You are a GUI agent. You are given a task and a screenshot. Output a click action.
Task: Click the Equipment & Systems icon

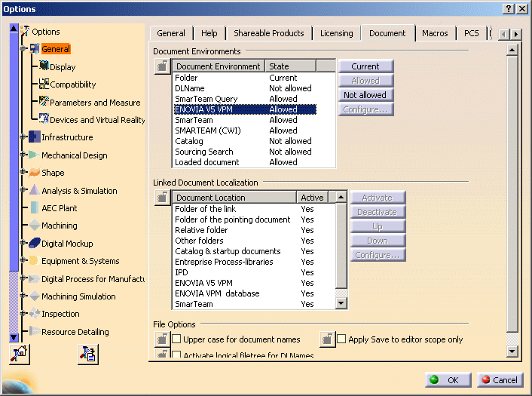[x=34, y=260]
